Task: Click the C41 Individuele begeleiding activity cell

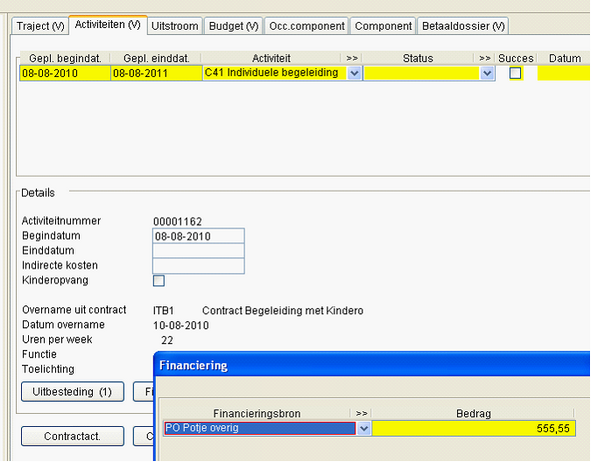Action: 275,73
